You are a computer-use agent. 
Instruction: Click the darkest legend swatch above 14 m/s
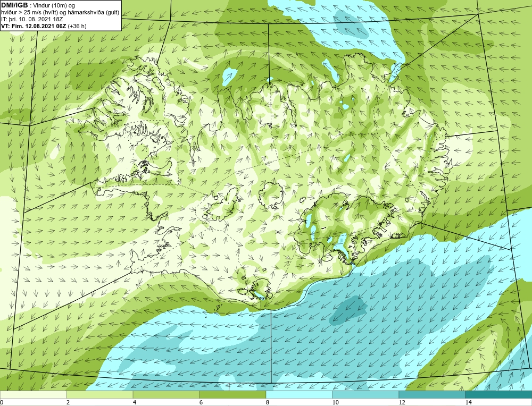point(499,394)
